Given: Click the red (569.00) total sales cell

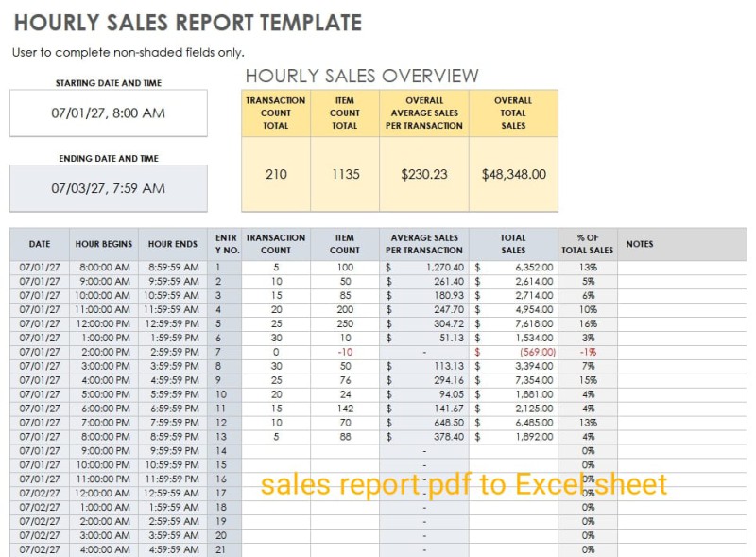Looking at the screenshot, I should tap(513, 352).
